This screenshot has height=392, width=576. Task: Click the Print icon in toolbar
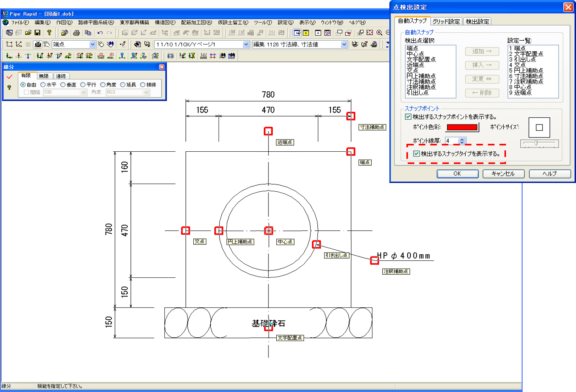pos(77,32)
